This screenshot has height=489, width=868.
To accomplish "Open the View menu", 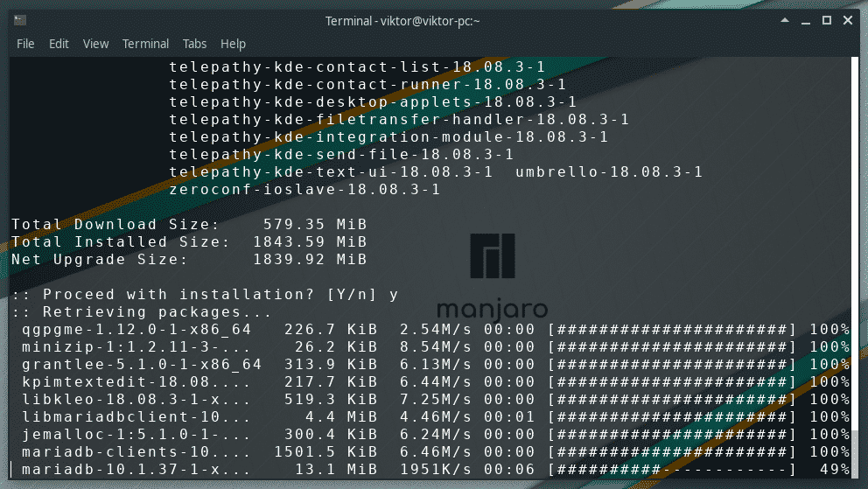I will click(95, 44).
